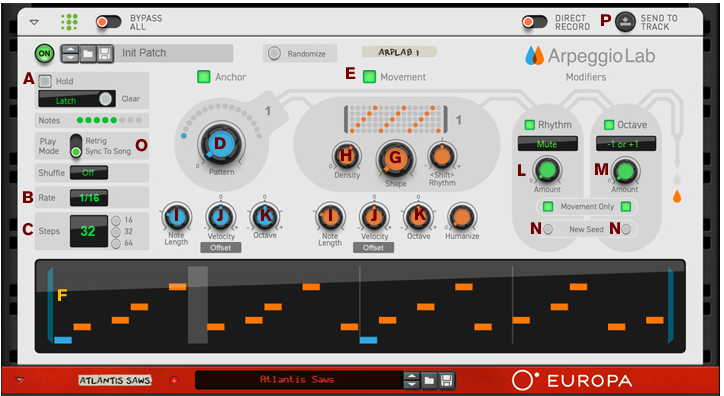Disable the Movement section checkbox
The width and height of the screenshot is (724, 396).
[369, 77]
